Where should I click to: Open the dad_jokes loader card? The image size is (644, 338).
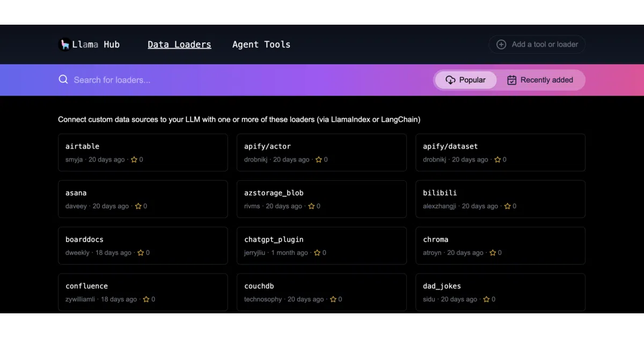pyautogui.click(x=500, y=292)
